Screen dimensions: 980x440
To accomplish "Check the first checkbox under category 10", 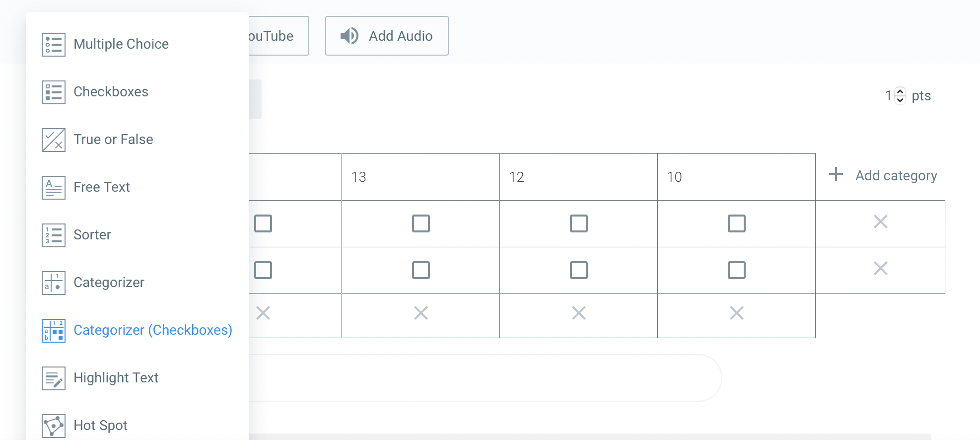I will tap(736, 224).
